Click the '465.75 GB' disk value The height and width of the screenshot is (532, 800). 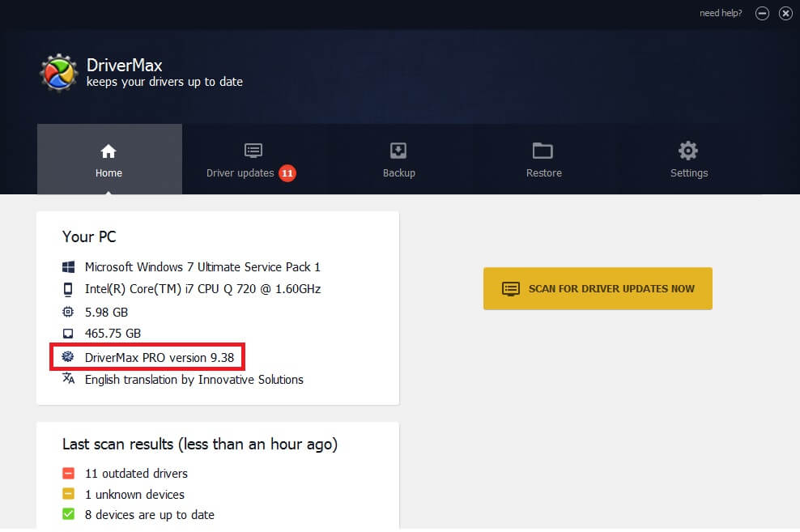(x=113, y=334)
